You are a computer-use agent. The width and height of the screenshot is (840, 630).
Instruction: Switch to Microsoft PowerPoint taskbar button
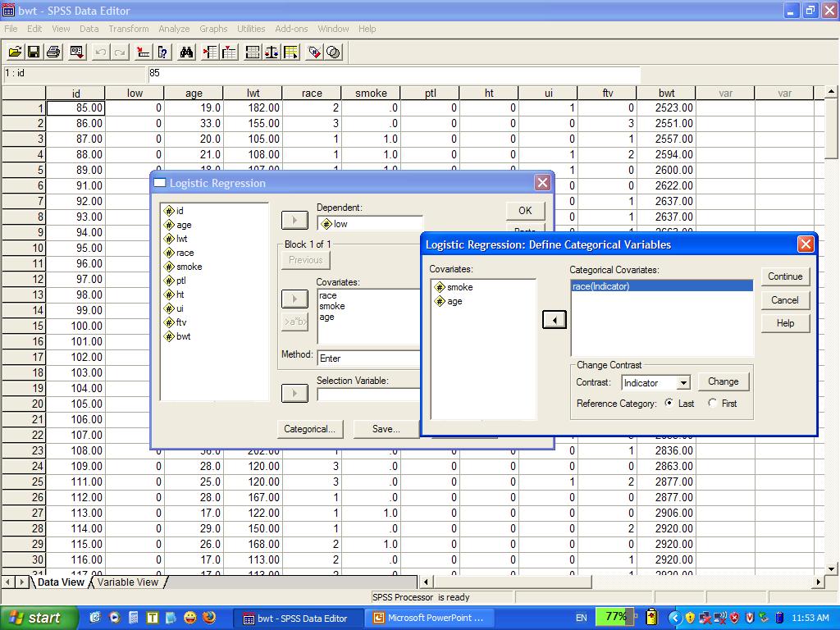pyautogui.click(x=428, y=618)
